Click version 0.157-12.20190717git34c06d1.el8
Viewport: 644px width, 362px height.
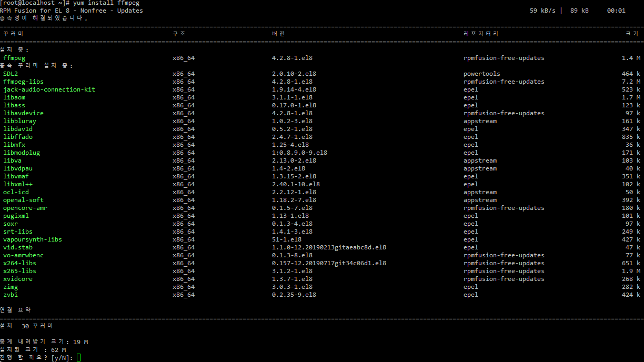329,263
